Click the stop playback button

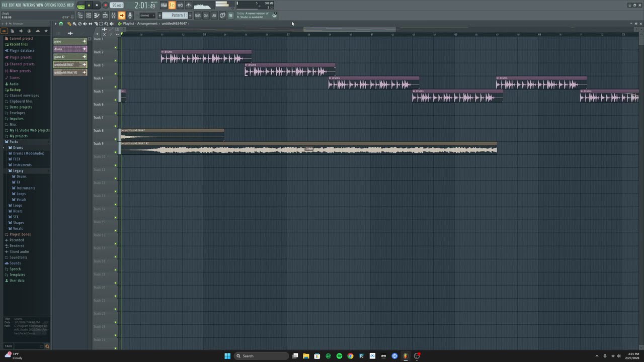pyautogui.click(x=97, y=6)
